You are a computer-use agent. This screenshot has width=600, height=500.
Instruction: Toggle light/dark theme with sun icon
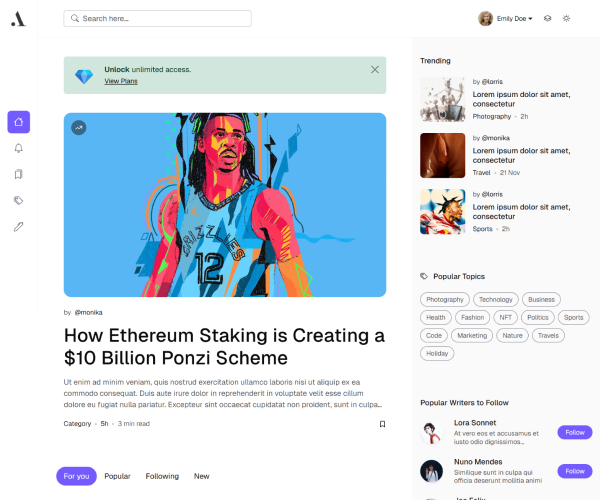[x=566, y=18]
